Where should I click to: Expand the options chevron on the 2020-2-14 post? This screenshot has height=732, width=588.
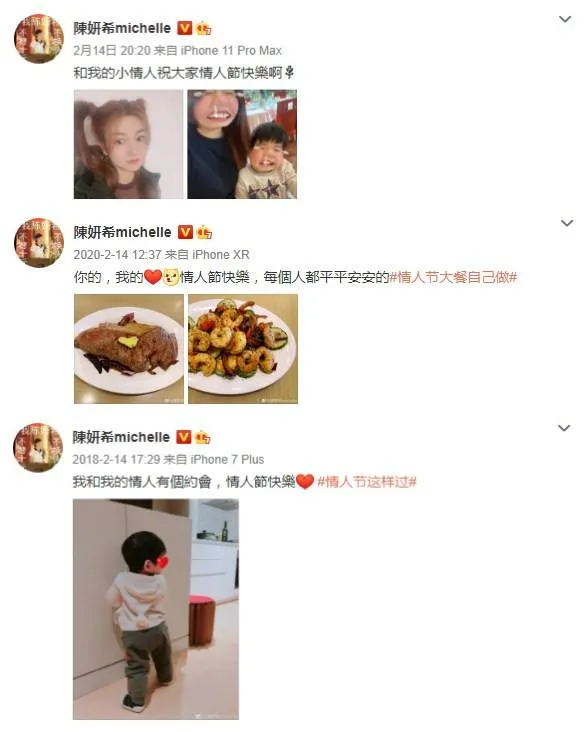[567, 223]
